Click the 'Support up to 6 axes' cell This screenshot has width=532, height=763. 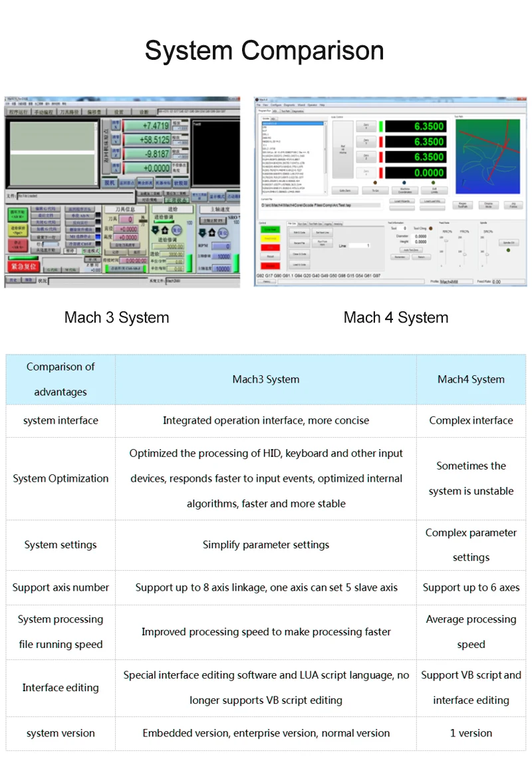click(471, 587)
